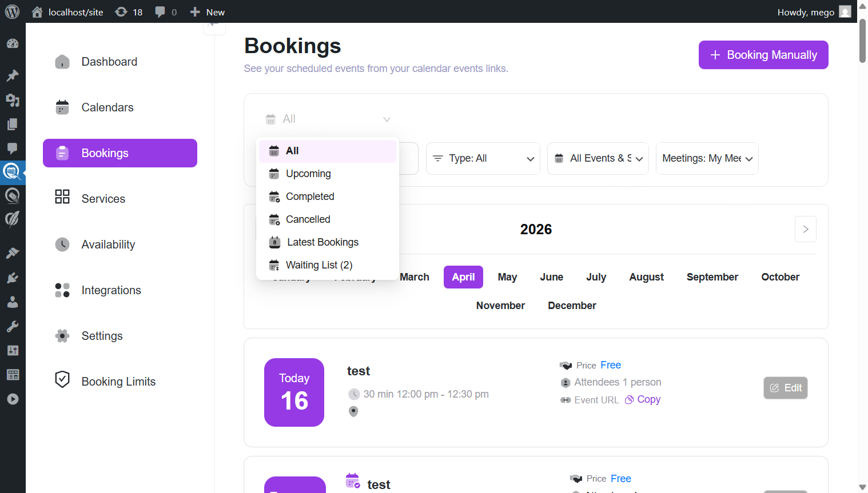Open Booking Limits shield icon
Viewport: 868px width, 493px height.
pyautogui.click(x=62, y=380)
